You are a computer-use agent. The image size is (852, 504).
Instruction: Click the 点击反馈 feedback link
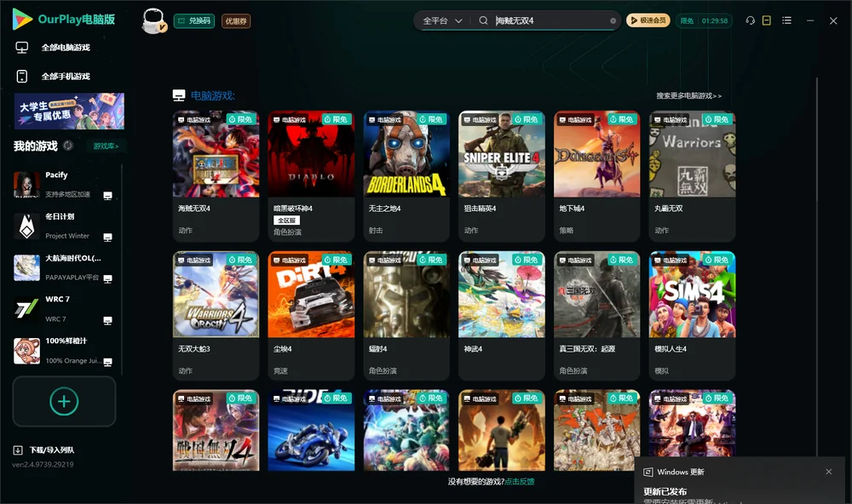tap(520, 481)
